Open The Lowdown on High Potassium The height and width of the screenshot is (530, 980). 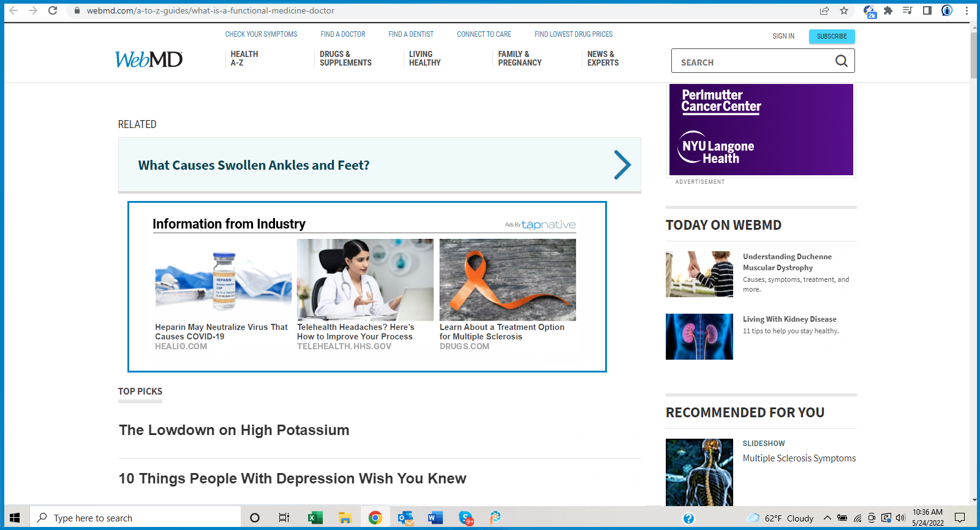pos(234,430)
